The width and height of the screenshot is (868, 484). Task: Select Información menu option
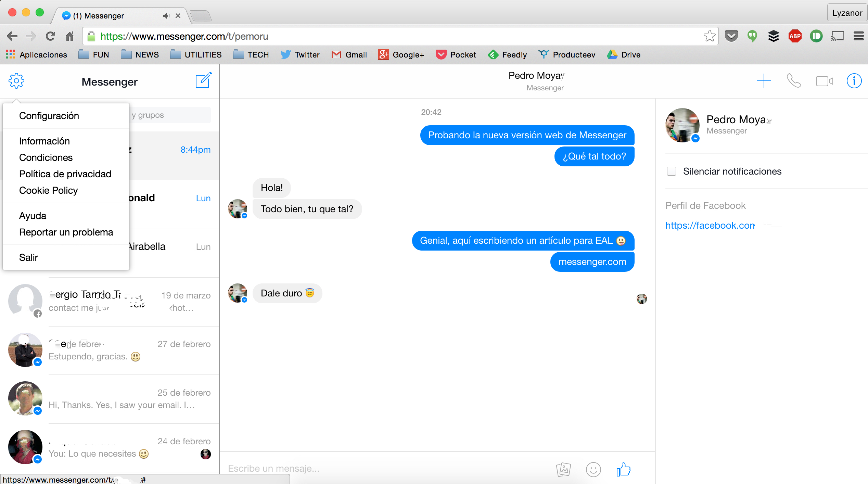[44, 141]
